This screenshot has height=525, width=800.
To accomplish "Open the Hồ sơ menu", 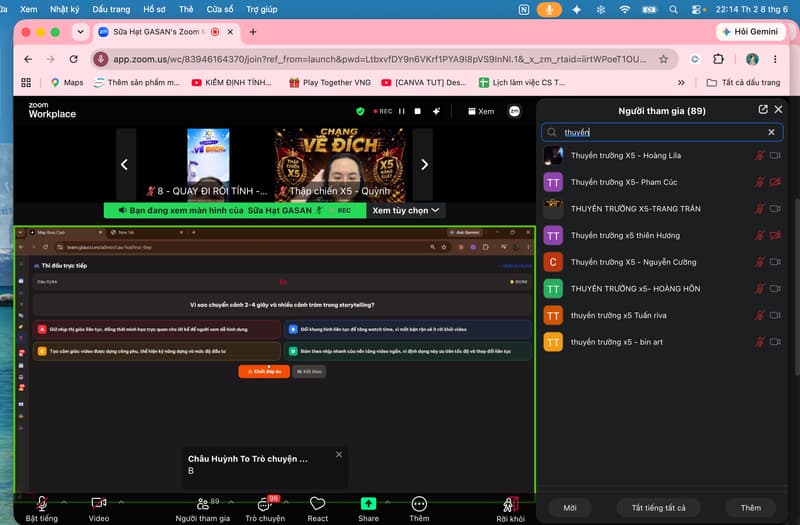I will coord(154,9).
